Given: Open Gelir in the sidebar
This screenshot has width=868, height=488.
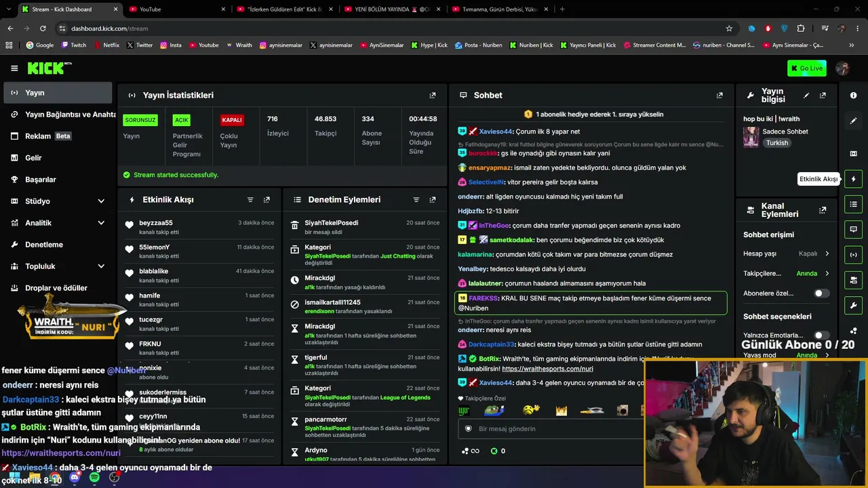Looking at the screenshot, I should point(58,158).
